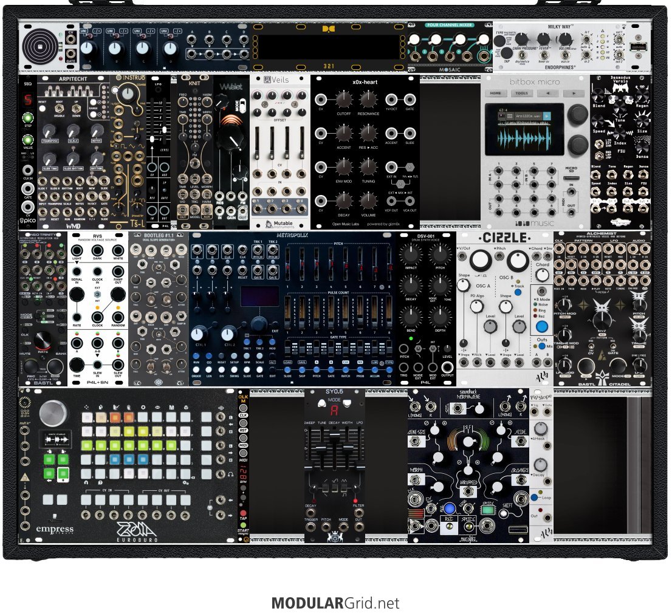The height and width of the screenshot is (616, 672).
Task: Click the Four Channel Mixer first knob
Action: (x=414, y=40)
